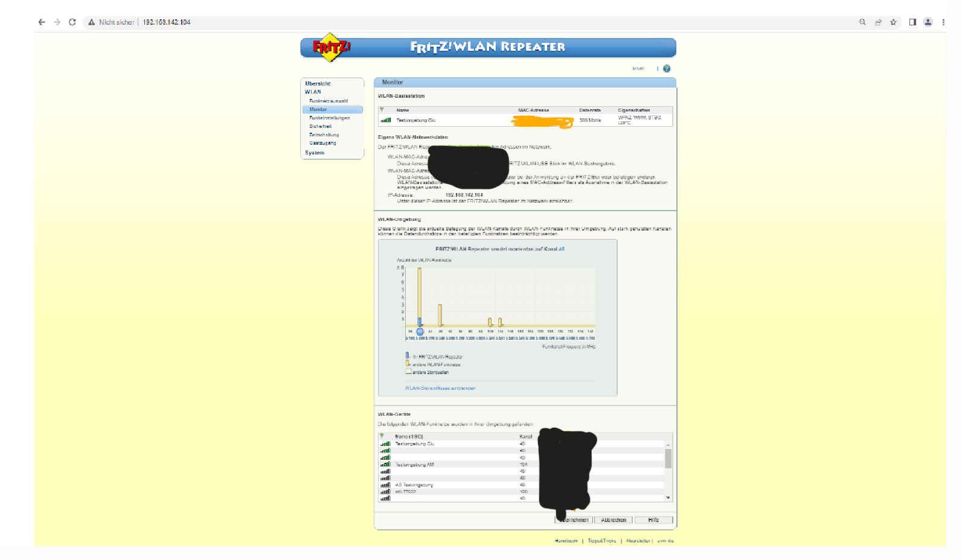
Task: Click the '300 Mbit/s' data rate value
Action: tap(590, 120)
